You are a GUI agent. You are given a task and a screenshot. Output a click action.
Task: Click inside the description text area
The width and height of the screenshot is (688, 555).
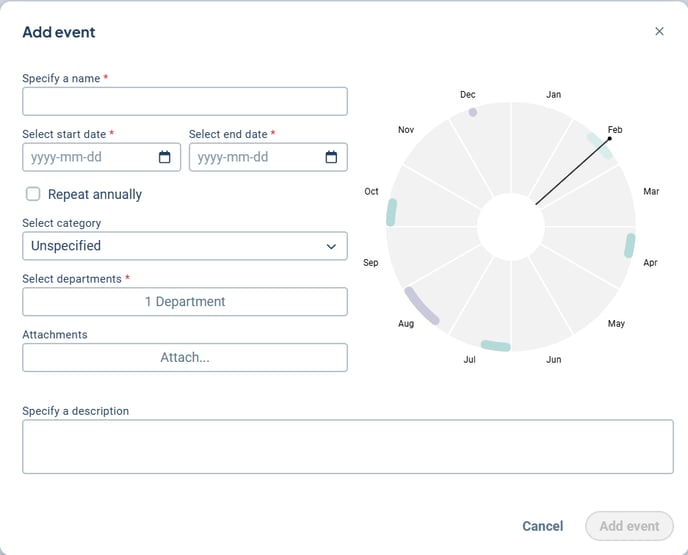tap(347, 446)
